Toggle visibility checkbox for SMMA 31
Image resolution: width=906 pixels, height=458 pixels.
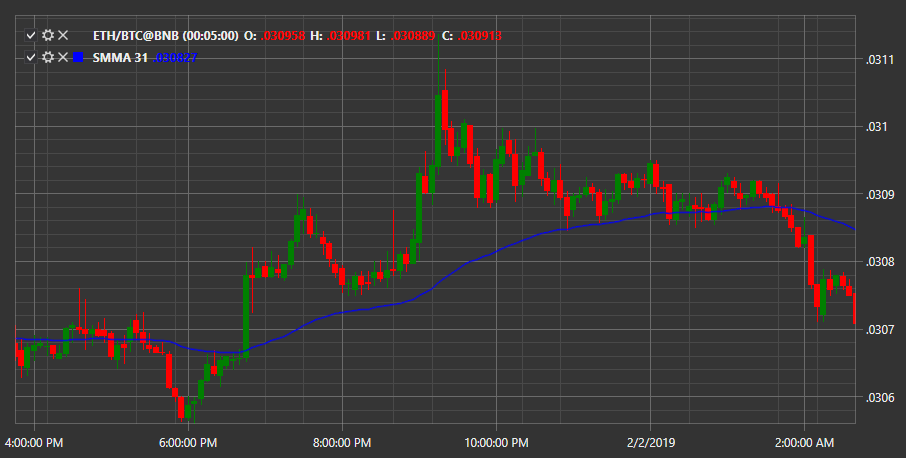click(31, 58)
